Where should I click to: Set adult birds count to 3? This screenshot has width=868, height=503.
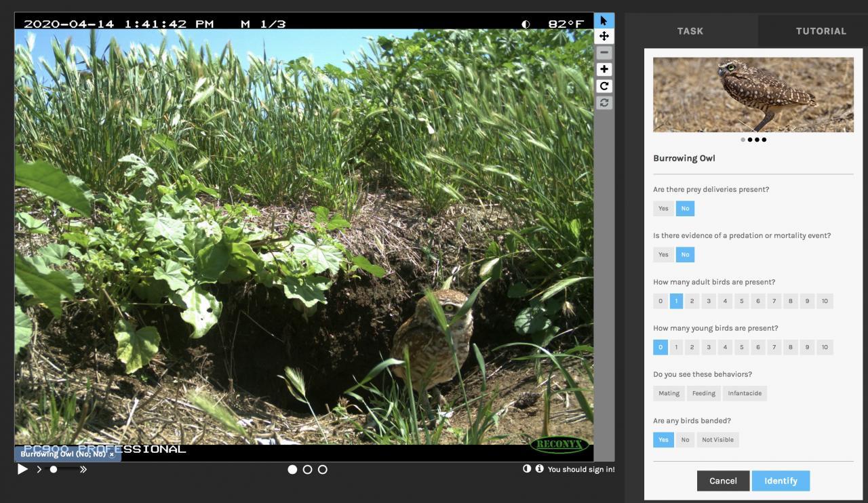pyautogui.click(x=709, y=301)
